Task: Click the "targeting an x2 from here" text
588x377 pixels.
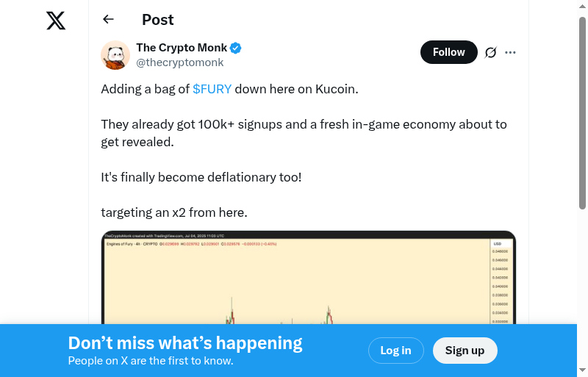Action: (174, 212)
